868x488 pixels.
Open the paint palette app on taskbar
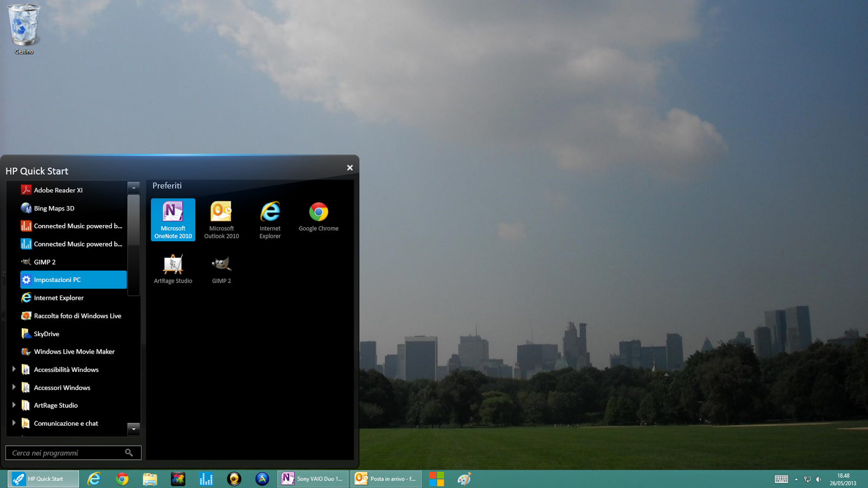pyautogui.click(x=464, y=479)
